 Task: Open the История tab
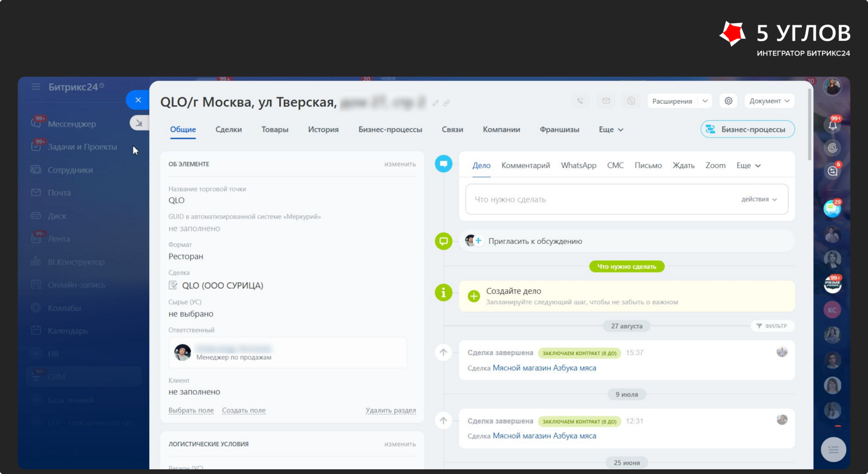tap(323, 130)
